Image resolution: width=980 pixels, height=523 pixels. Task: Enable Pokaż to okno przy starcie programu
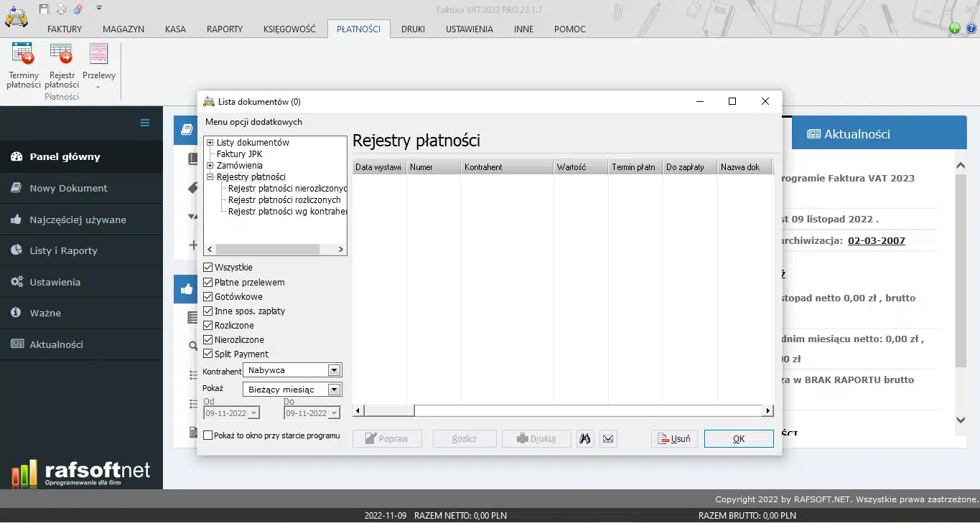[x=207, y=435]
